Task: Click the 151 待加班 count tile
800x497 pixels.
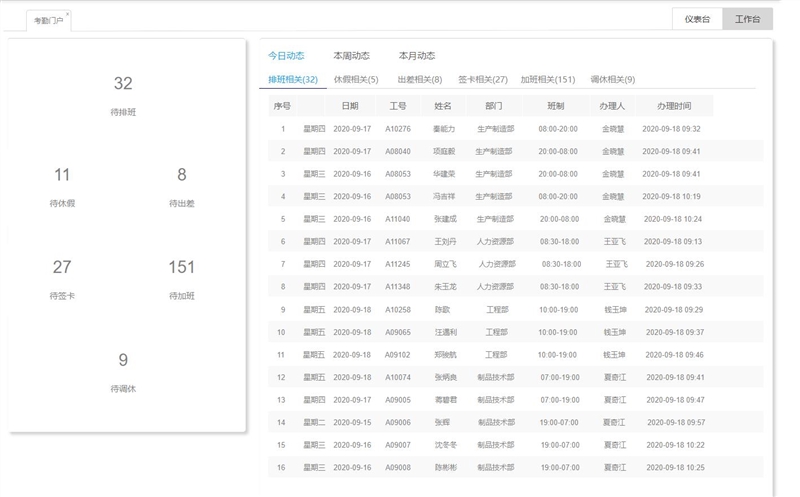Action: tap(182, 278)
